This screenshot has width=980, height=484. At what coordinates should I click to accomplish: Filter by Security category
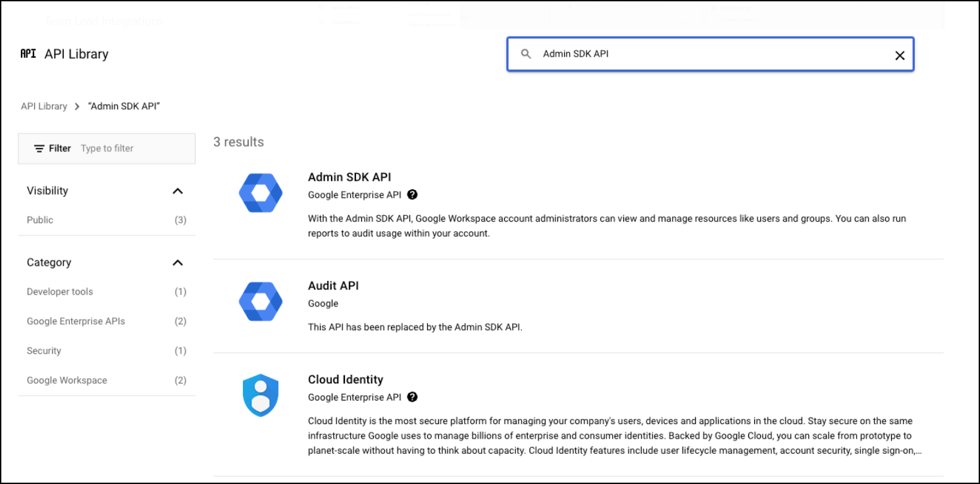tap(44, 351)
